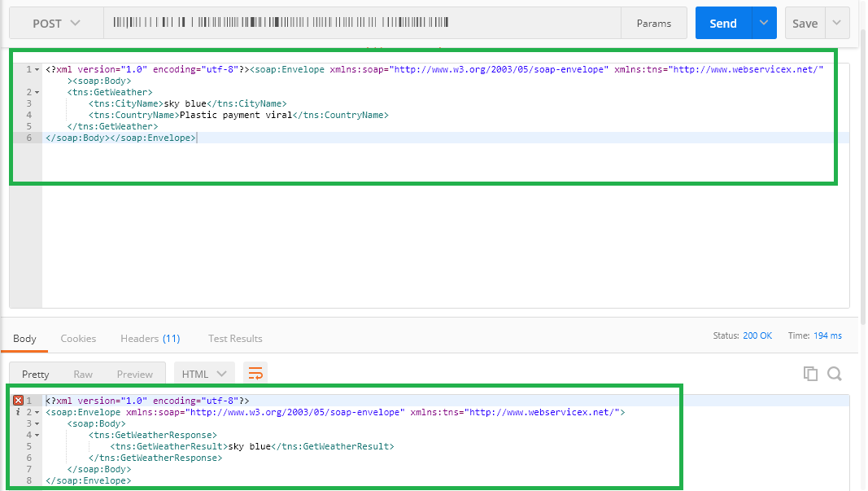Click 'sky blue' in GetWeatherResult line
Viewport: 868px width, 491px height.
250,446
